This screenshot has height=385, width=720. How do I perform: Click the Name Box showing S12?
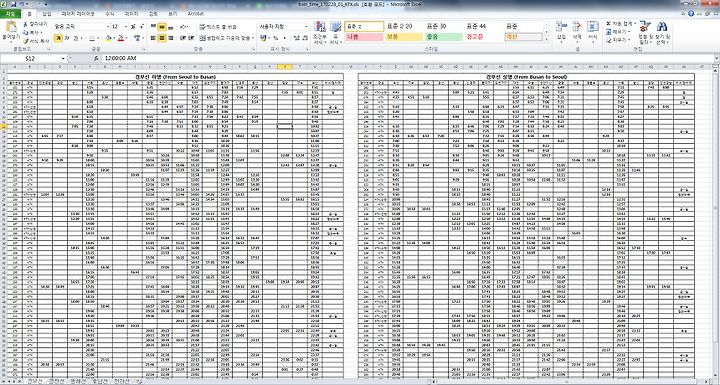(30, 58)
